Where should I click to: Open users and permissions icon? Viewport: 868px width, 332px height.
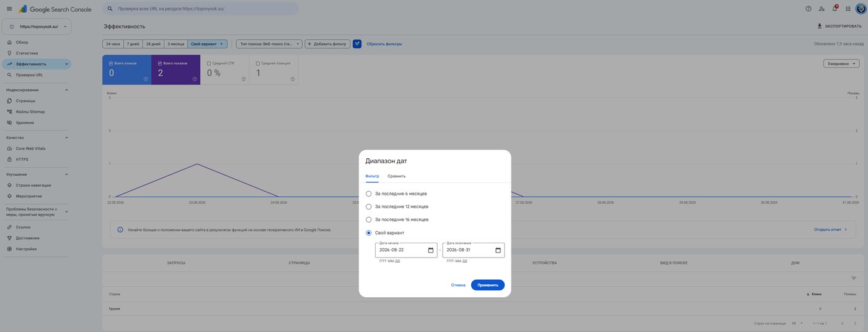pos(821,9)
